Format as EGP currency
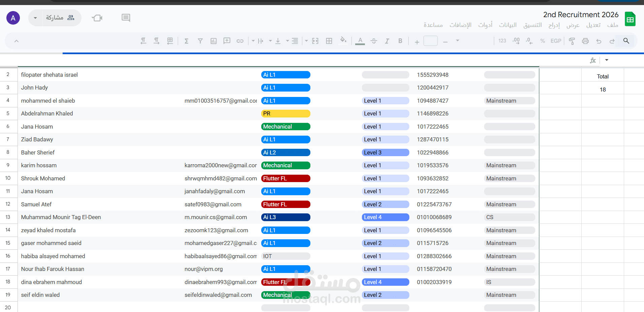Image resolution: width=644 pixels, height=312 pixels. click(556, 41)
